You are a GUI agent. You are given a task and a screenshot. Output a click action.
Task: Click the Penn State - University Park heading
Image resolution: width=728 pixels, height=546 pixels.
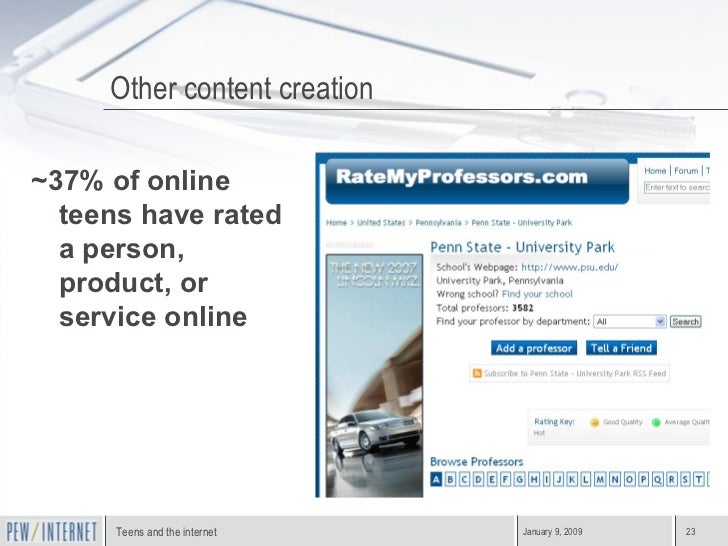tap(522, 247)
